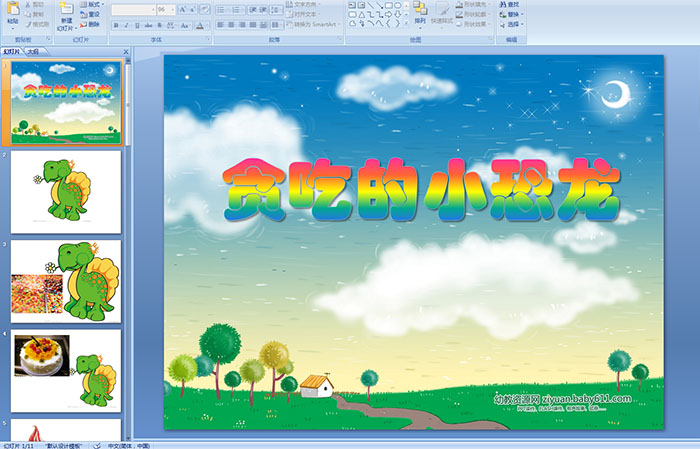Toggle Align Text Right
This screenshot has height=449, width=700.
point(242,25)
